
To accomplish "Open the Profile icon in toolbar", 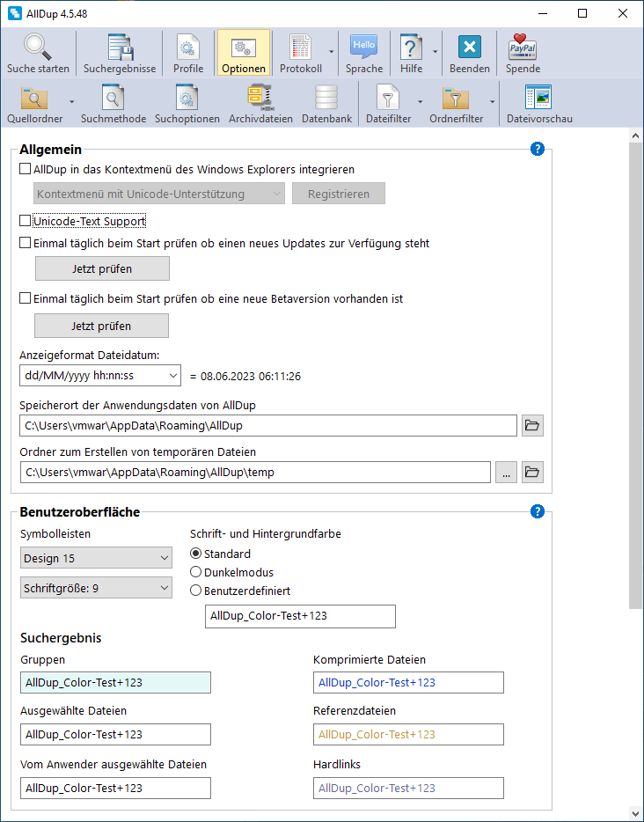I will [x=187, y=48].
